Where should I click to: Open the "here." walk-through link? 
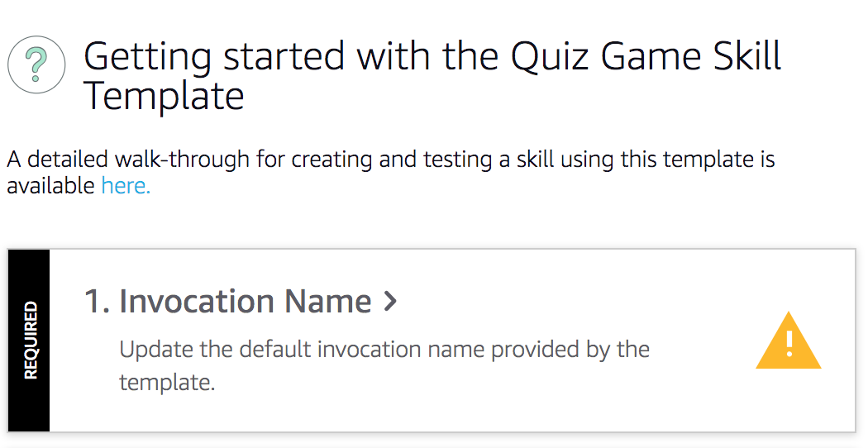(x=126, y=185)
